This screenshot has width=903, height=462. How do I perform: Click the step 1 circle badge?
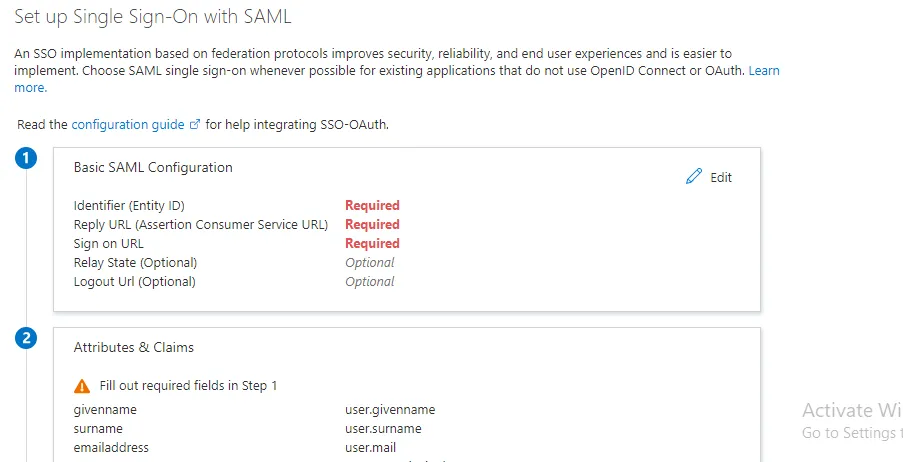point(26,158)
